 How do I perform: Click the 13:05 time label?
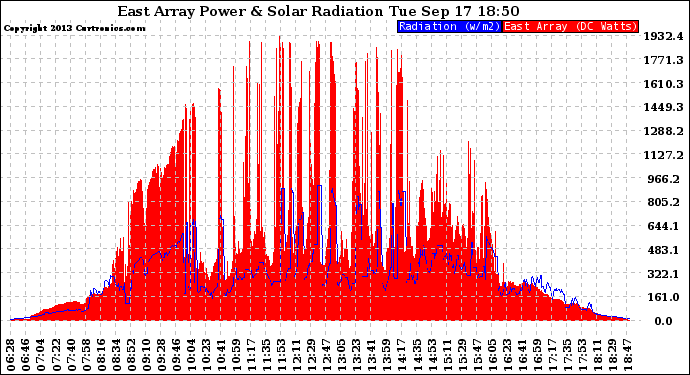(x=342, y=354)
